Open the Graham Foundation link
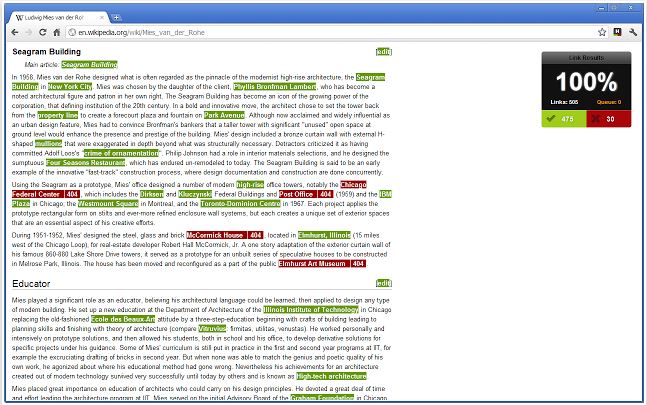 pyautogui.click(x=322, y=398)
